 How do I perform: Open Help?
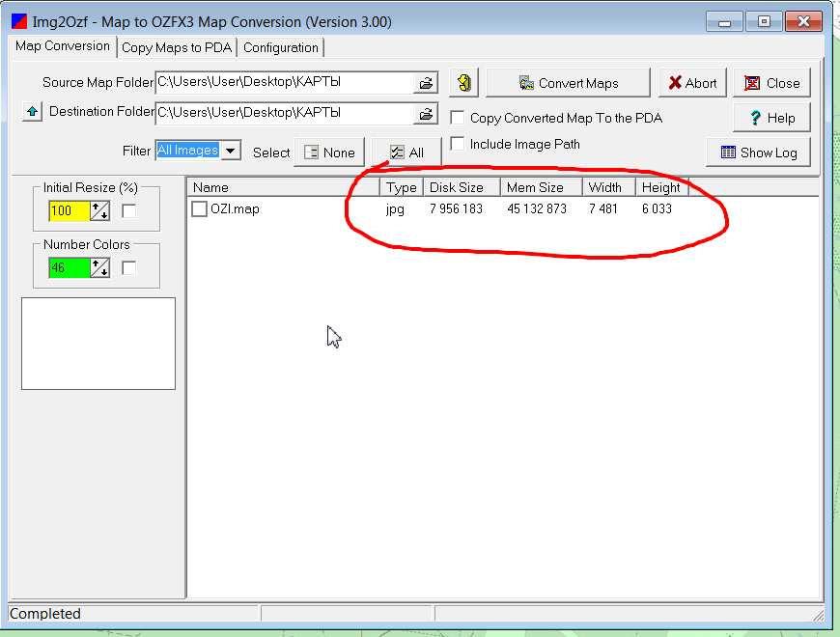point(770,118)
